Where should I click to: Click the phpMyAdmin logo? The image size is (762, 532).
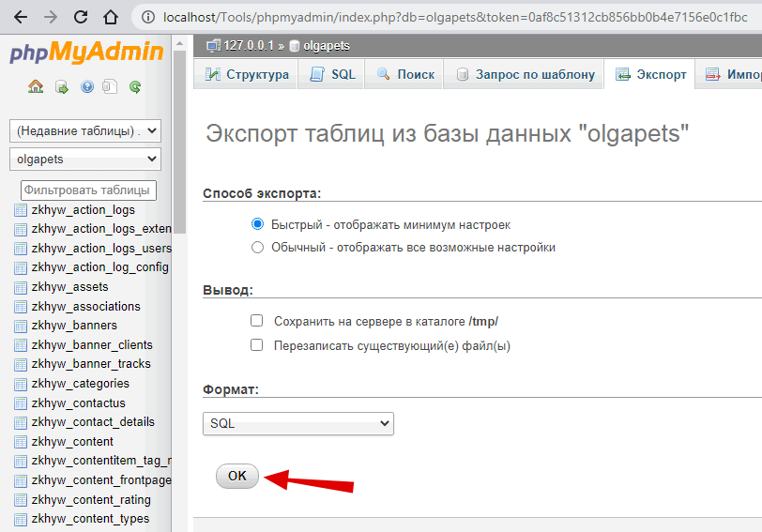(86, 52)
